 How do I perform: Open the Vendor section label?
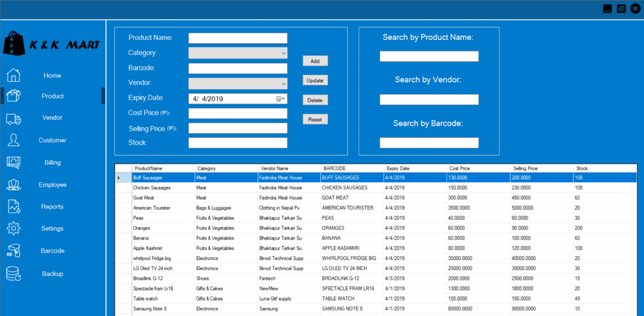(x=52, y=118)
